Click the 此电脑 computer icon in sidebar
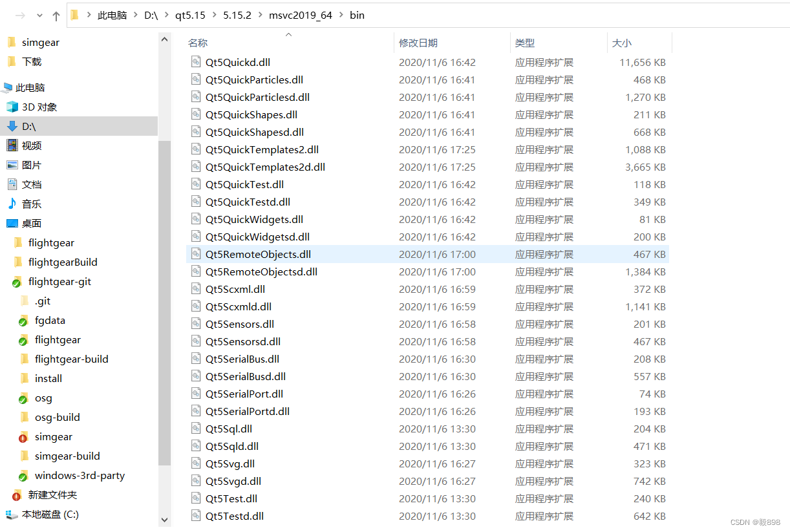The width and height of the screenshot is (790, 532). point(7,87)
